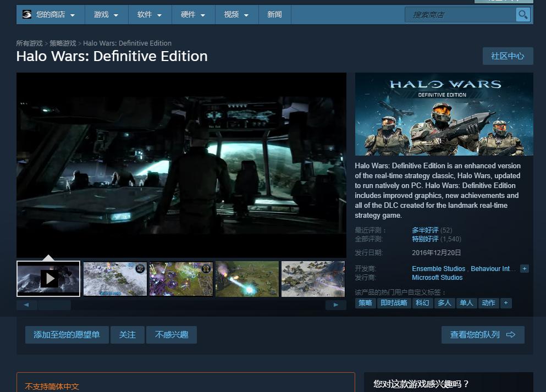Open the 特别好评 all reviews link

(425, 239)
